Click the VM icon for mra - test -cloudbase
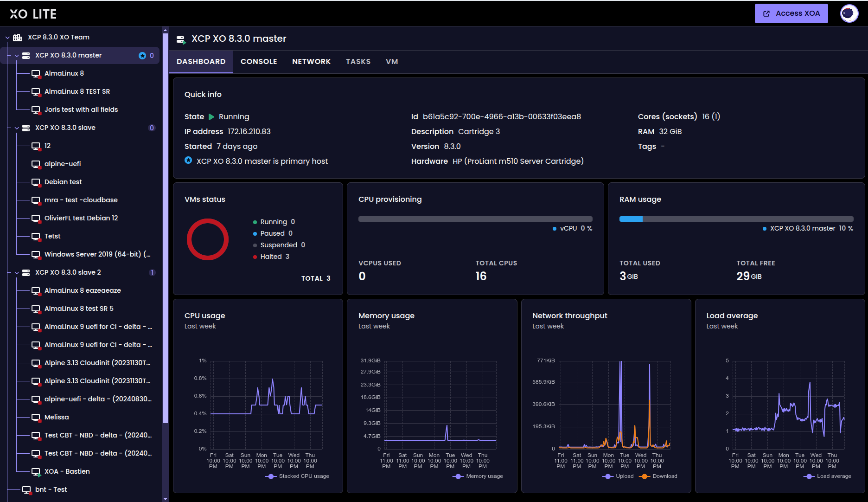Viewport: 868px width, 502px height. point(36,200)
